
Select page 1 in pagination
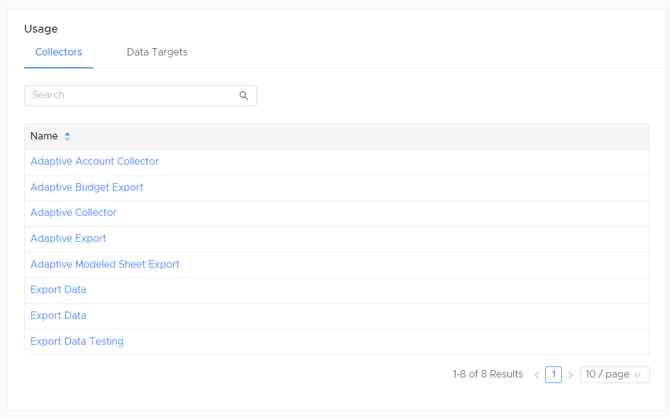coord(553,375)
